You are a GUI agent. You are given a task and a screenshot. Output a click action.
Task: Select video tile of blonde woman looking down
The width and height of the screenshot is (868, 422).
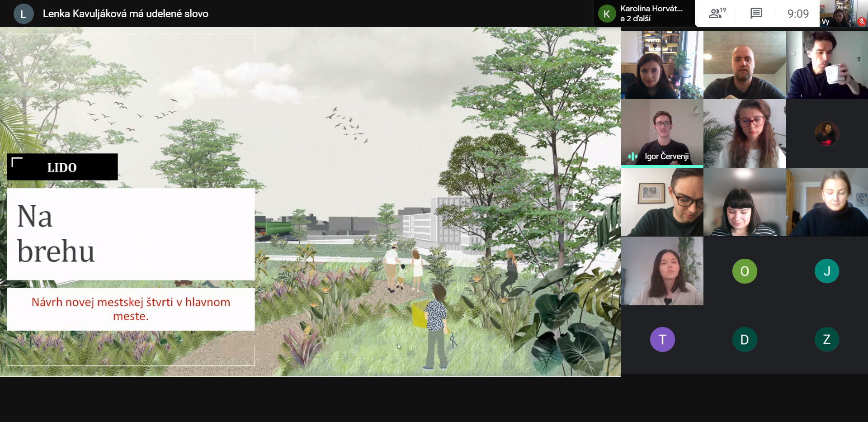tap(827, 202)
